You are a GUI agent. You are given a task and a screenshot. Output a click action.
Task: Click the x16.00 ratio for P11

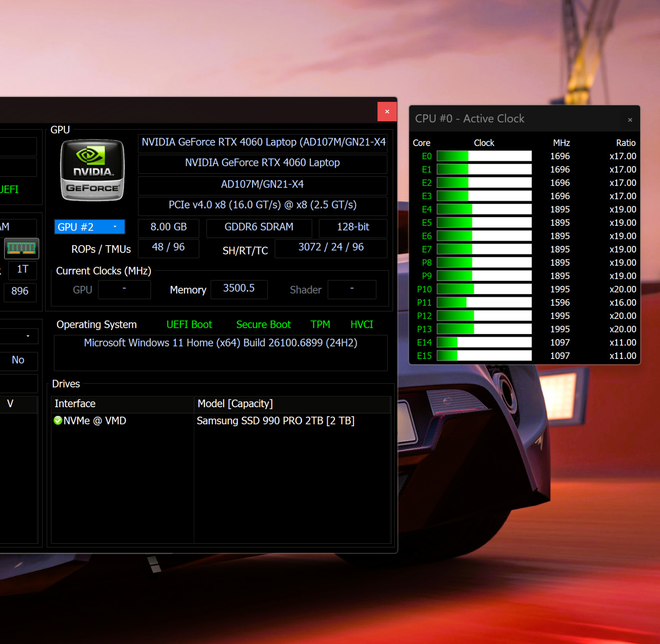[x=623, y=303]
